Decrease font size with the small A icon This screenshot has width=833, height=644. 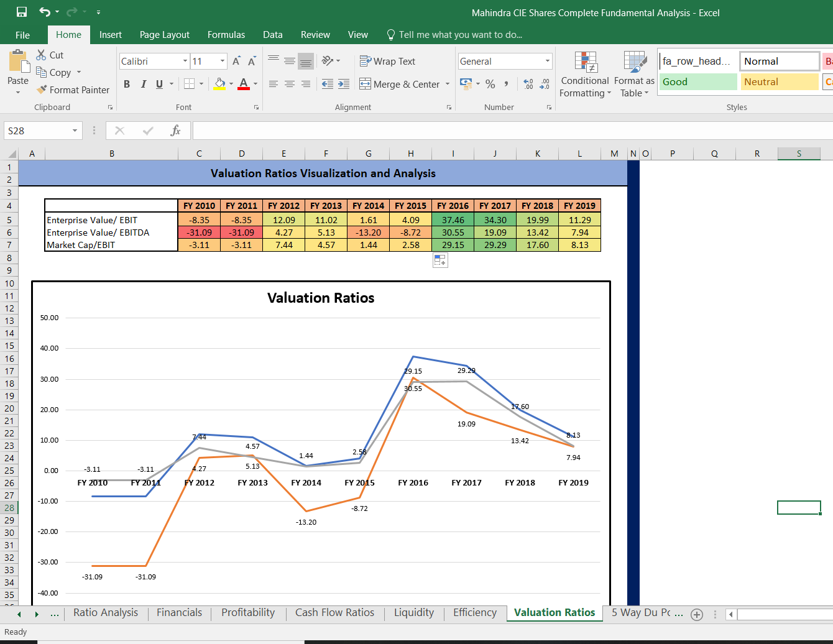click(251, 61)
